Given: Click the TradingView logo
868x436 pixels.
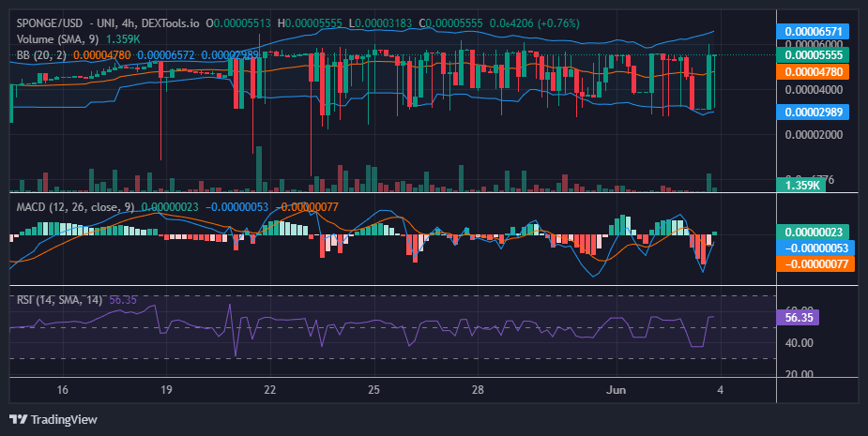Looking at the screenshot, I should pyautogui.click(x=53, y=419).
